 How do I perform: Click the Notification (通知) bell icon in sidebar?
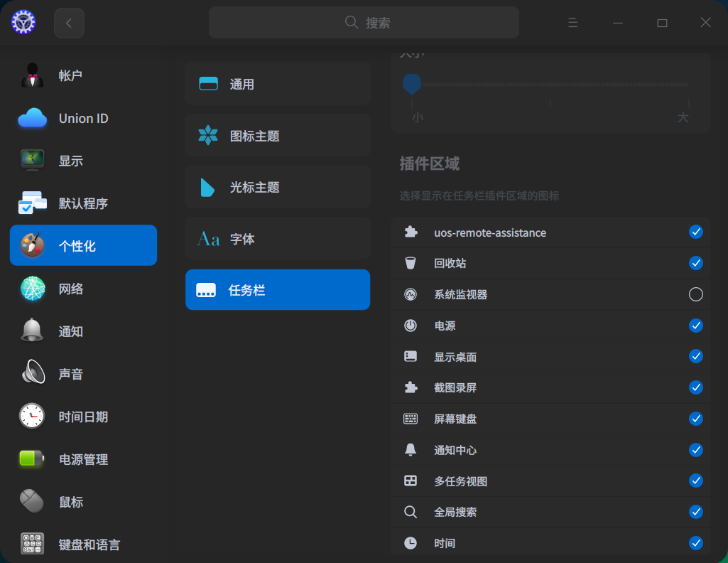click(32, 331)
